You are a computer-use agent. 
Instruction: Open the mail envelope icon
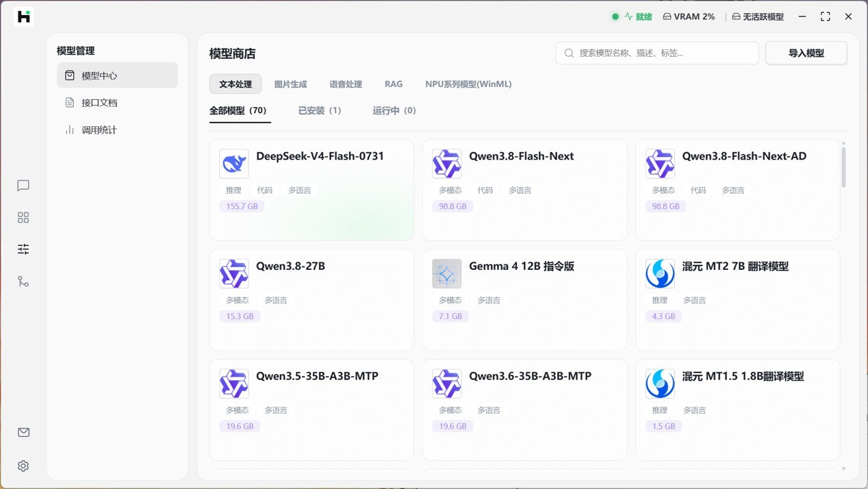(x=23, y=432)
